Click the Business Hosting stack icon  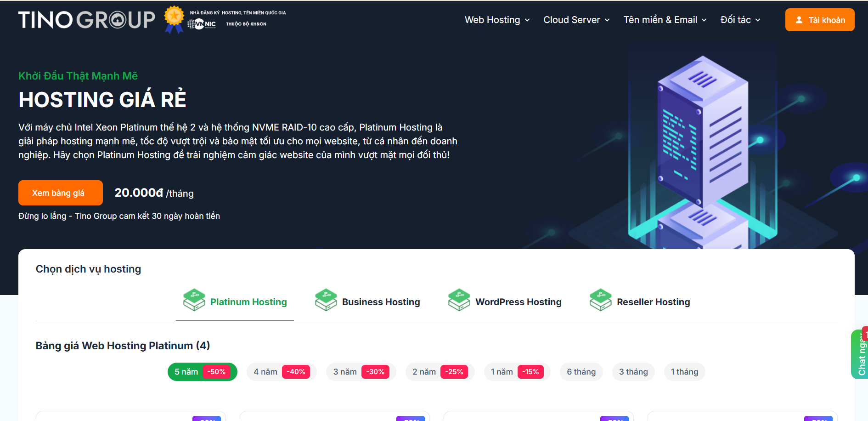click(326, 299)
